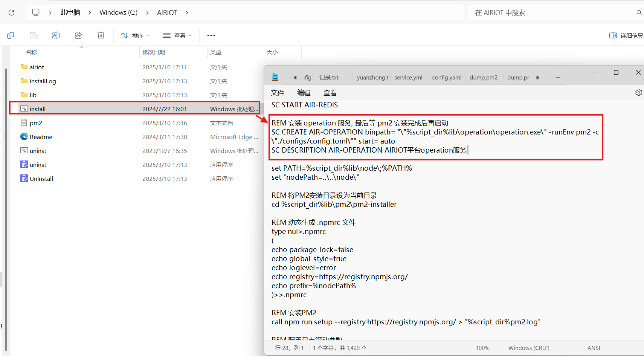Click the right tab-scroll arrow in Notepad

538,77
